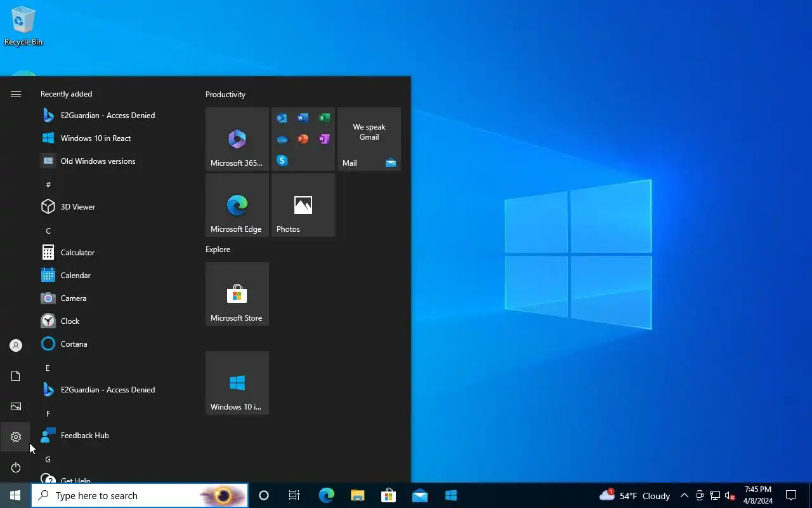Screen dimensions: 812x508
Task: Click the taskbar search box
Action: (x=140, y=495)
